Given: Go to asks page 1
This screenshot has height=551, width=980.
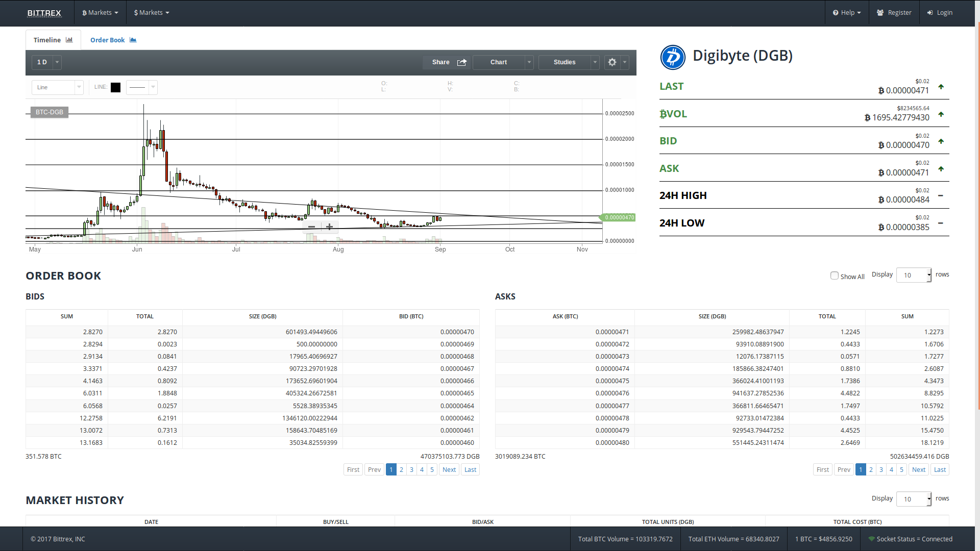Looking at the screenshot, I should [861, 470].
